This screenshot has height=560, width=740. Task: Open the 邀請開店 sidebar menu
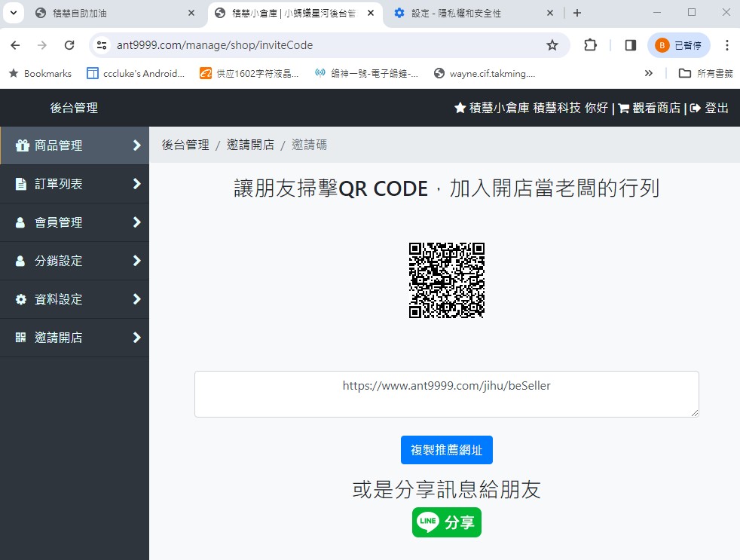(x=75, y=338)
